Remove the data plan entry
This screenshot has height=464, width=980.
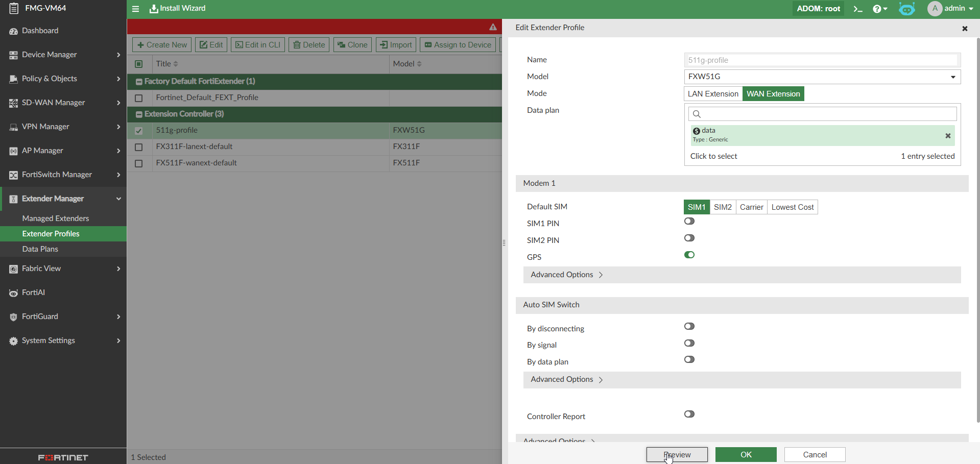(948, 136)
